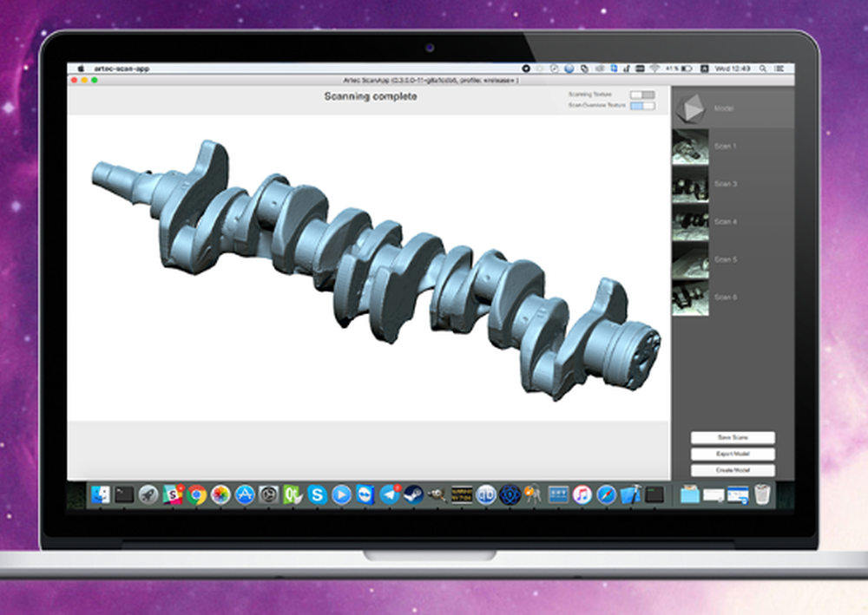The image size is (868, 615).
Task: Select the Scan 3 thumbnail
Action: click(690, 184)
